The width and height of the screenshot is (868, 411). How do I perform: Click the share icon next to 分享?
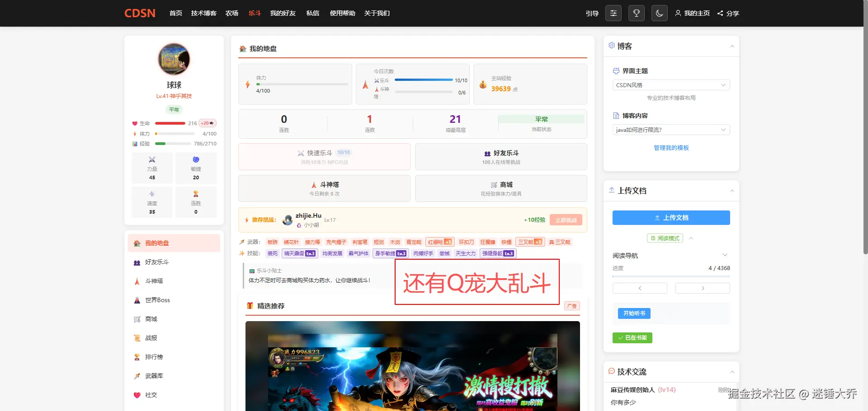[x=720, y=14]
